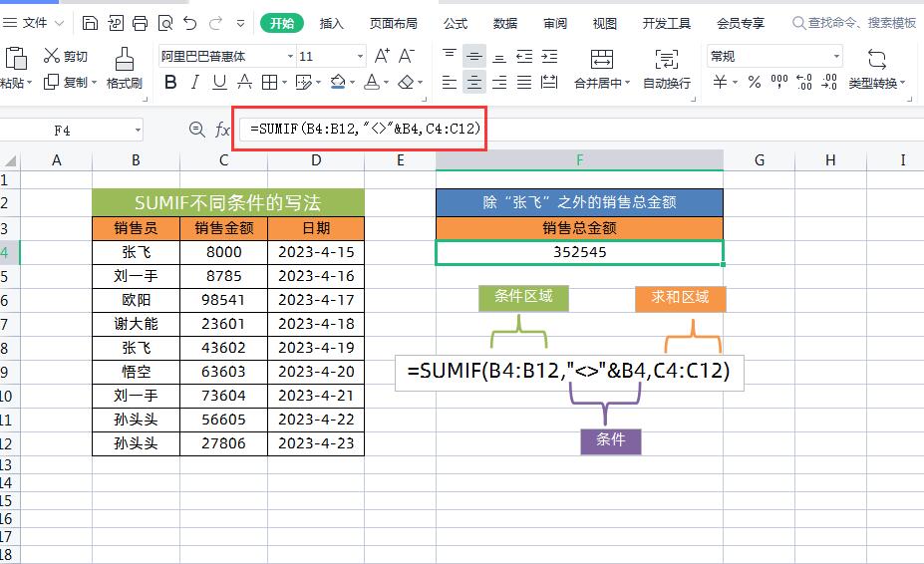Click Type Conversion (类型转换) icon
This screenshot has width=924, height=564.
[876, 59]
